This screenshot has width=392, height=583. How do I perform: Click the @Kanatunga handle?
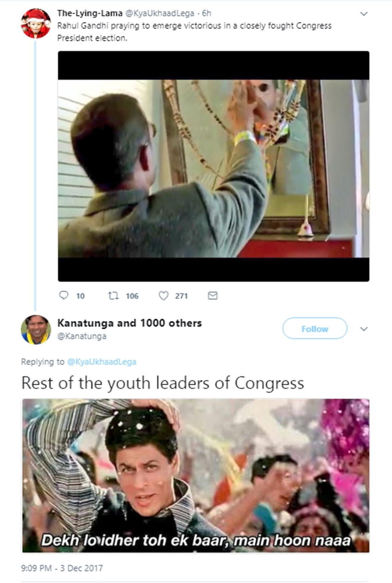[x=82, y=336]
